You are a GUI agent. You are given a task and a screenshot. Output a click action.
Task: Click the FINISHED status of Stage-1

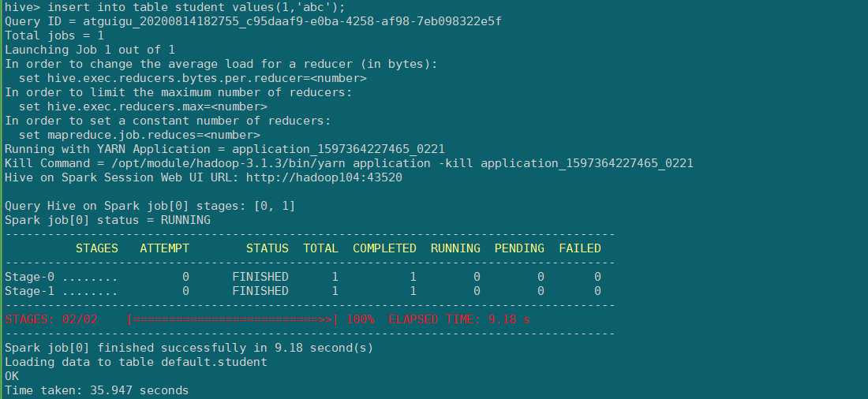coord(260,291)
